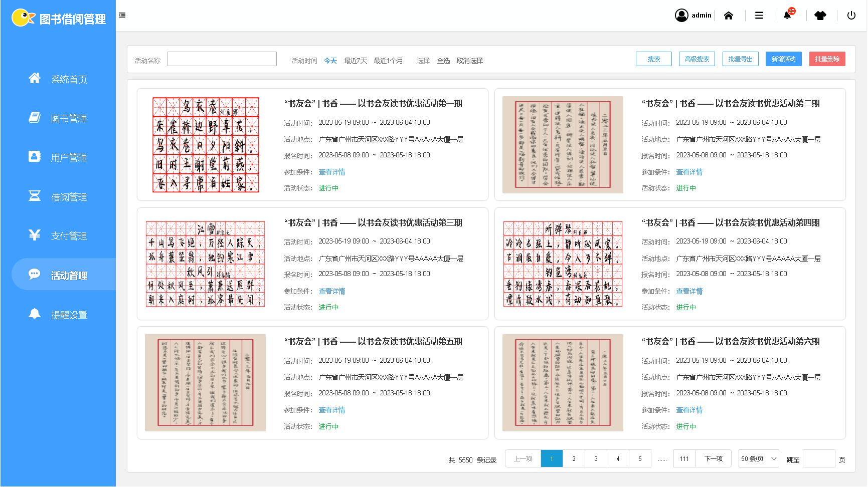Click the yen icon for 支付管理
This screenshot has width=868, height=487.
tap(34, 235)
